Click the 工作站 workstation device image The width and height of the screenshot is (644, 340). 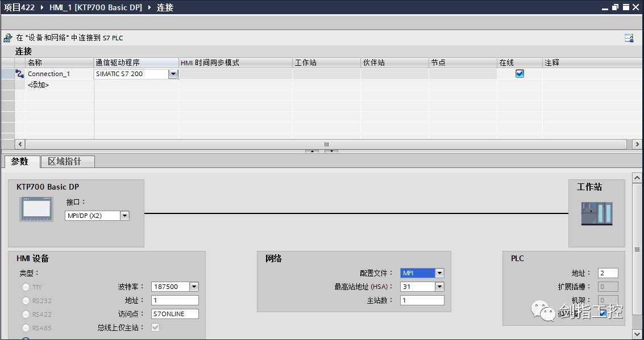[x=597, y=214]
